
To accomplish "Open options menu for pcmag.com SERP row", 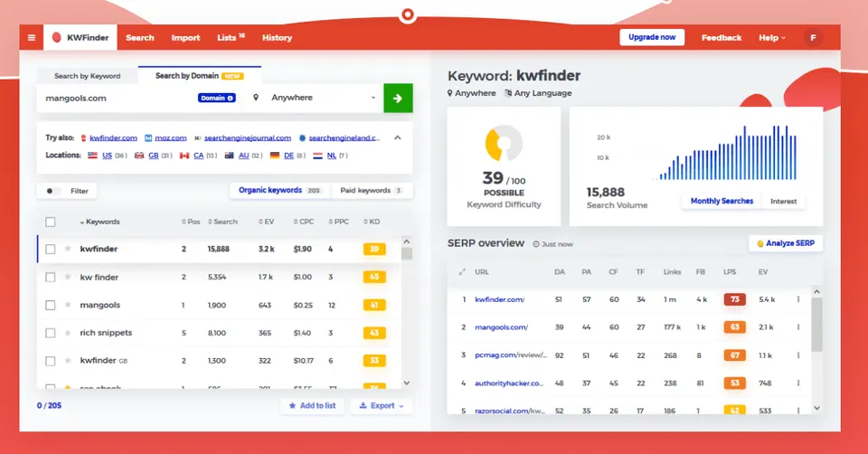I will (x=798, y=355).
